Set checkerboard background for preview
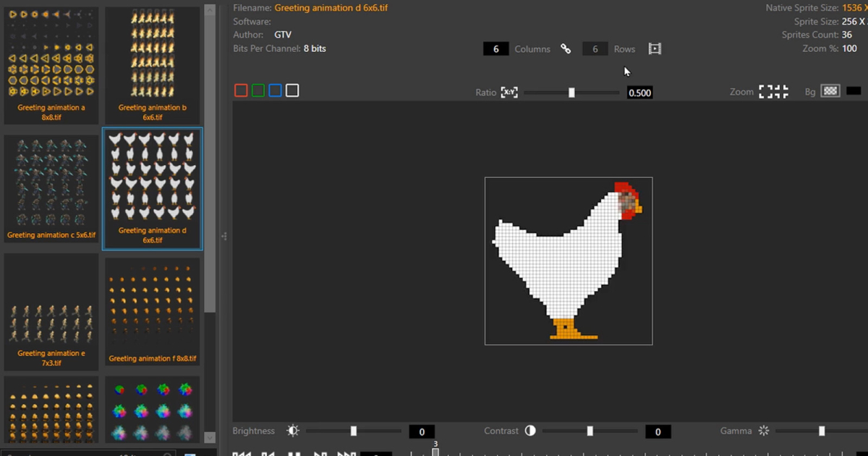Screen dimensions: 868x456 pos(831,91)
